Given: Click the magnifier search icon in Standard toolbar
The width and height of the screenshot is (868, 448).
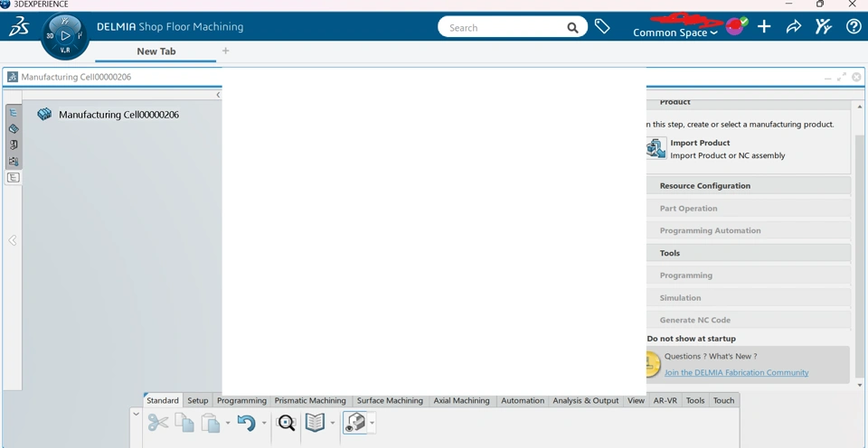Looking at the screenshot, I should pyautogui.click(x=286, y=423).
